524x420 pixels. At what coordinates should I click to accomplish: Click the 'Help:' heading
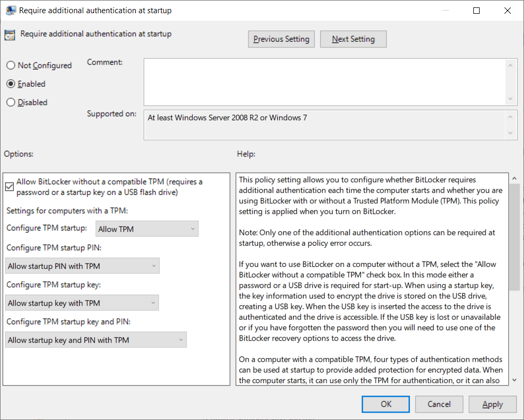[246, 154]
